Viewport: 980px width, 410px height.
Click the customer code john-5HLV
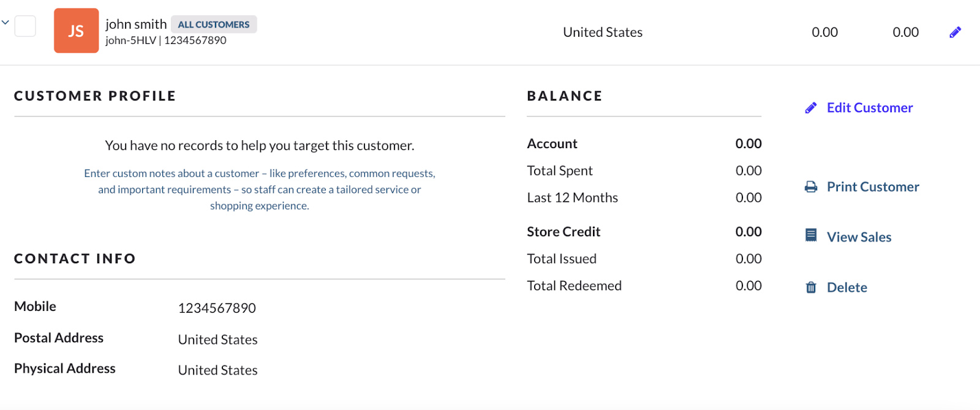[x=130, y=40]
